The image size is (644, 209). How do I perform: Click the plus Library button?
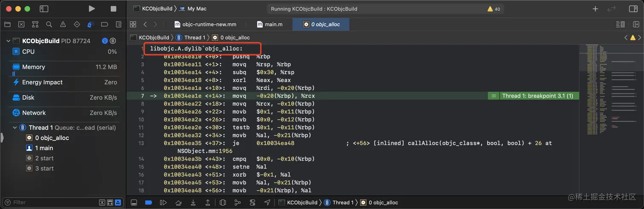pyautogui.click(x=595, y=9)
